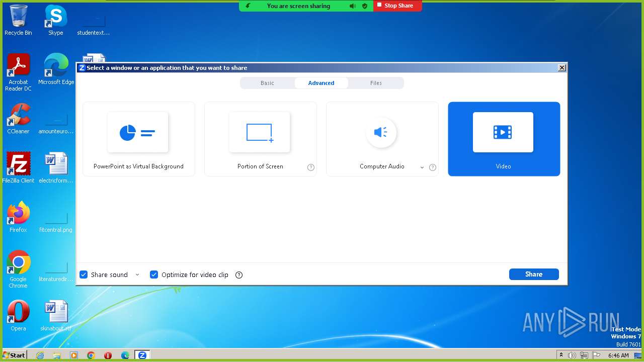Open CCleaner desktop shortcut
644x362 pixels.
[18, 119]
